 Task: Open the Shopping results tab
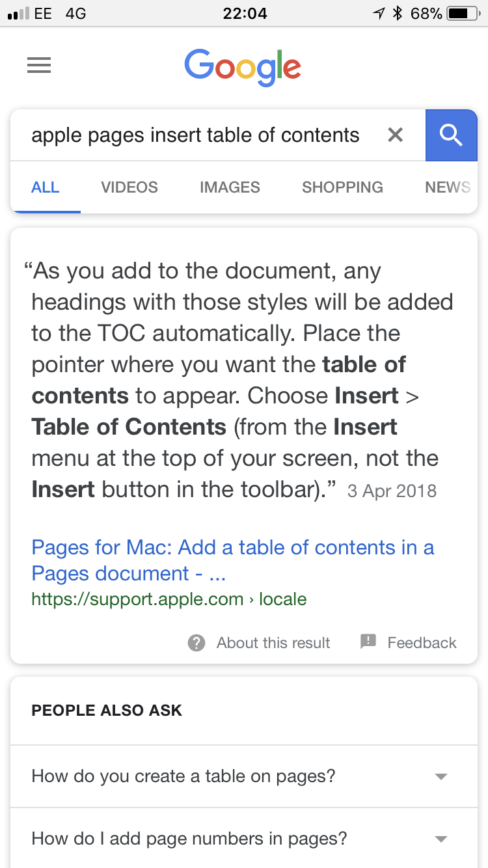[x=342, y=187]
